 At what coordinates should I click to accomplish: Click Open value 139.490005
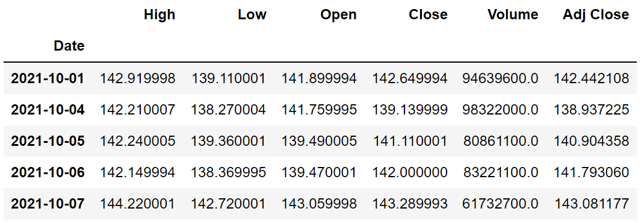click(x=319, y=140)
